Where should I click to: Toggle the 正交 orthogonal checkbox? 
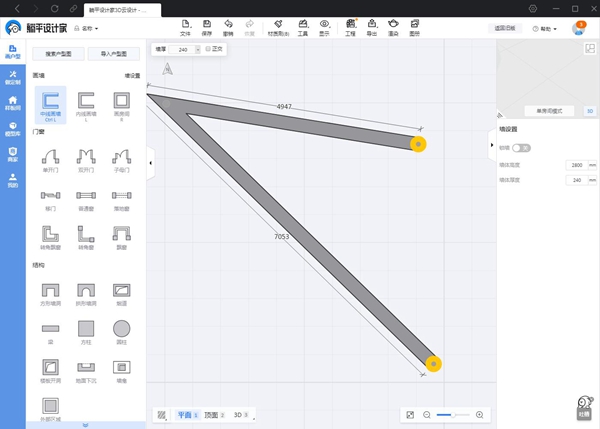pos(207,48)
